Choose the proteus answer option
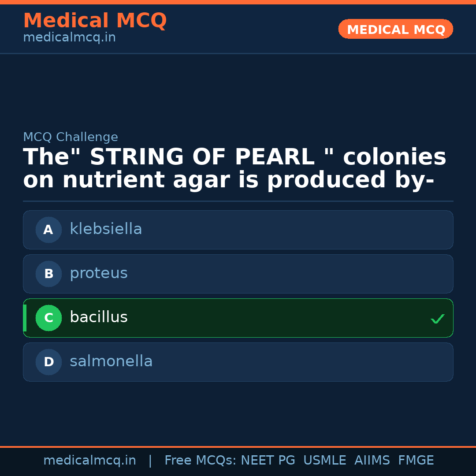The height and width of the screenshot is (476, 476). (238, 274)
